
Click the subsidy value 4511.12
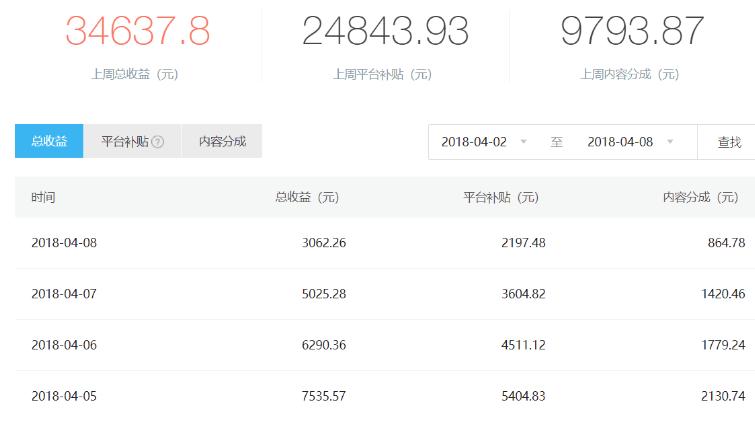[523, 345]
